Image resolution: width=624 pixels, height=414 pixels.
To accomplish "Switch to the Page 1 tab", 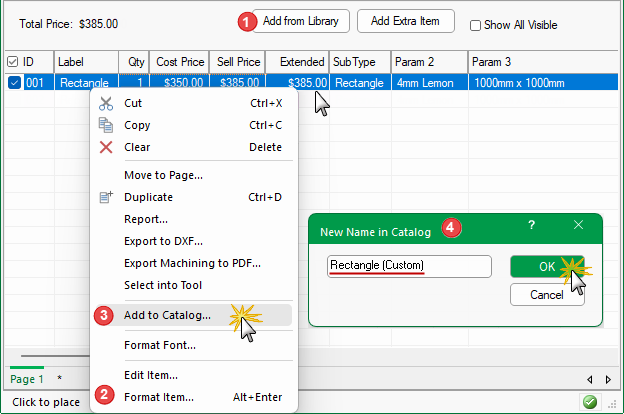I will point(27,379).
